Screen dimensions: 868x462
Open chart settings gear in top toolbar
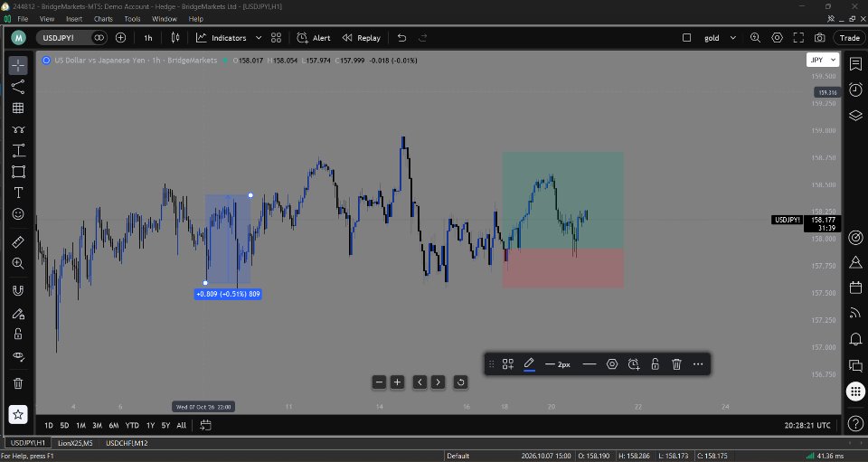click(x=778, y=38)
